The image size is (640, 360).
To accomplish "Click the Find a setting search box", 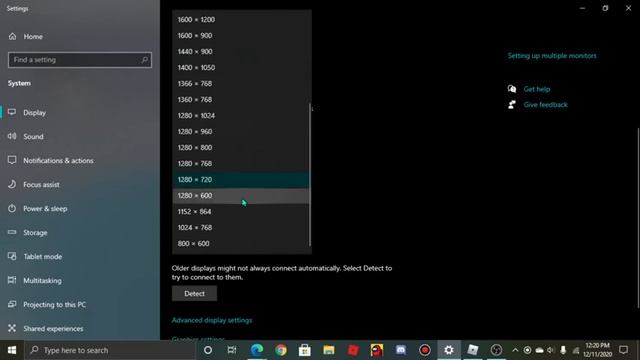I will 80,60.
